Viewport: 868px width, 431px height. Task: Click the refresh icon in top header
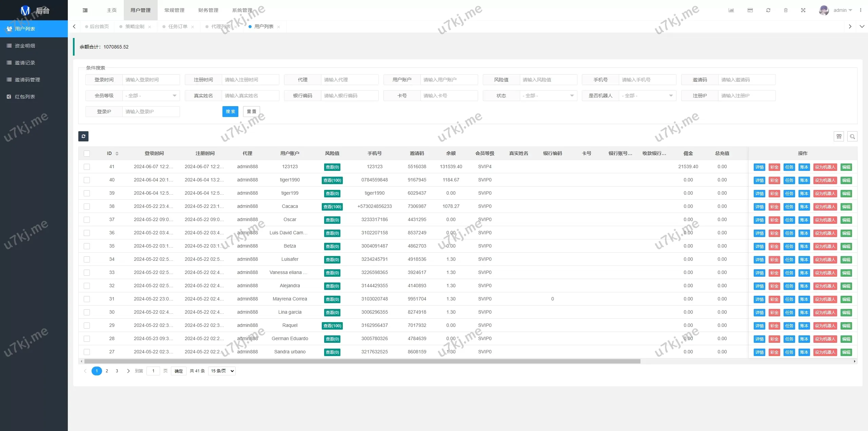[x=768, y=10]
